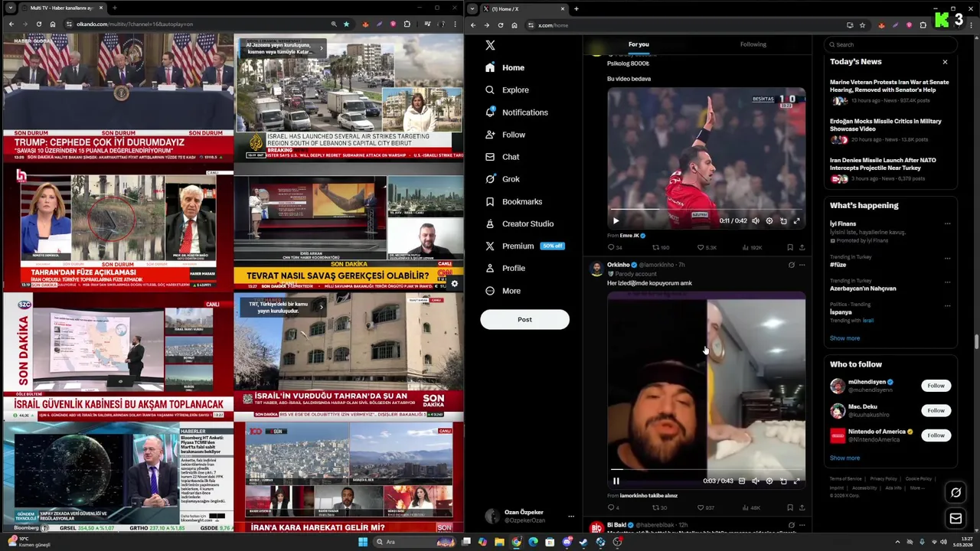This screenshot has width=980, height=551.
Task: Unmute the Orkinho video
Action: 756,481
